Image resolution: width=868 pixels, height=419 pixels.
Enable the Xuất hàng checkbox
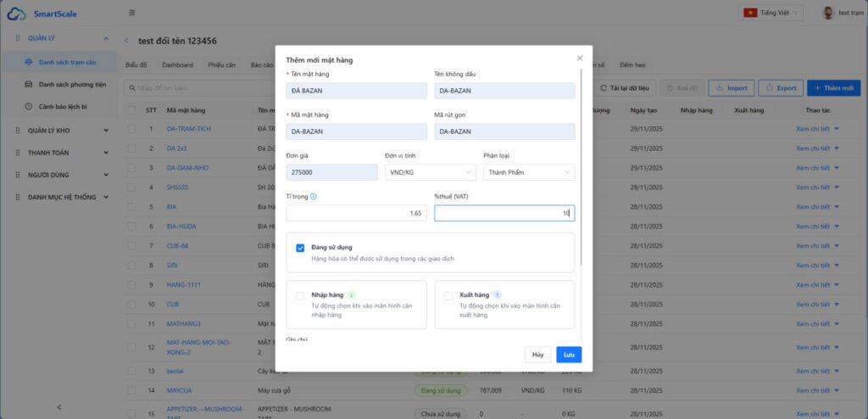point(448,296)
